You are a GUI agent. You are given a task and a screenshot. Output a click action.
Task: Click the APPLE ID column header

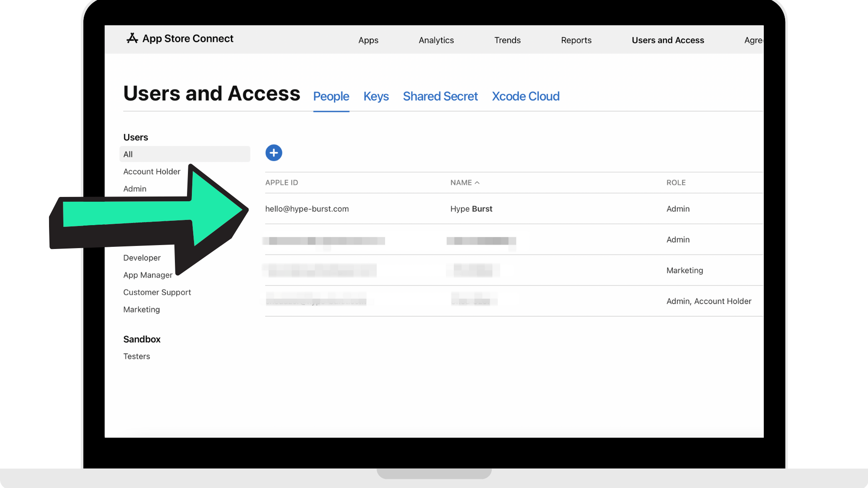coord(281,183)
